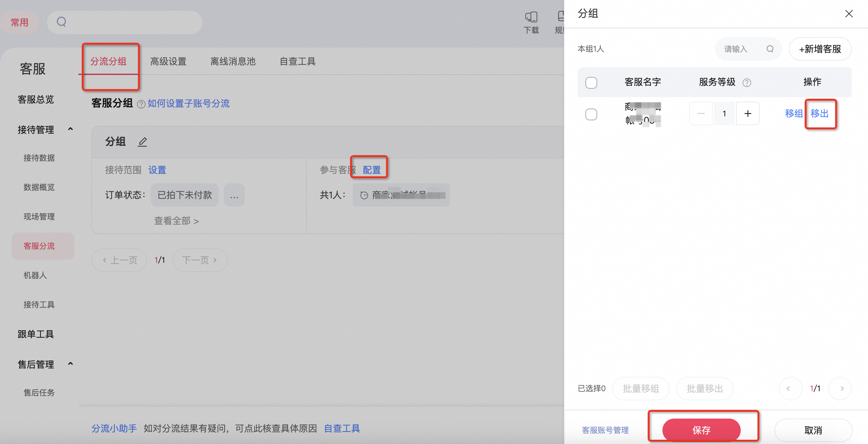Viewport: 868px width, 444px height.
Task: Click the service level value field showing 1
Action: pos(724,114)
